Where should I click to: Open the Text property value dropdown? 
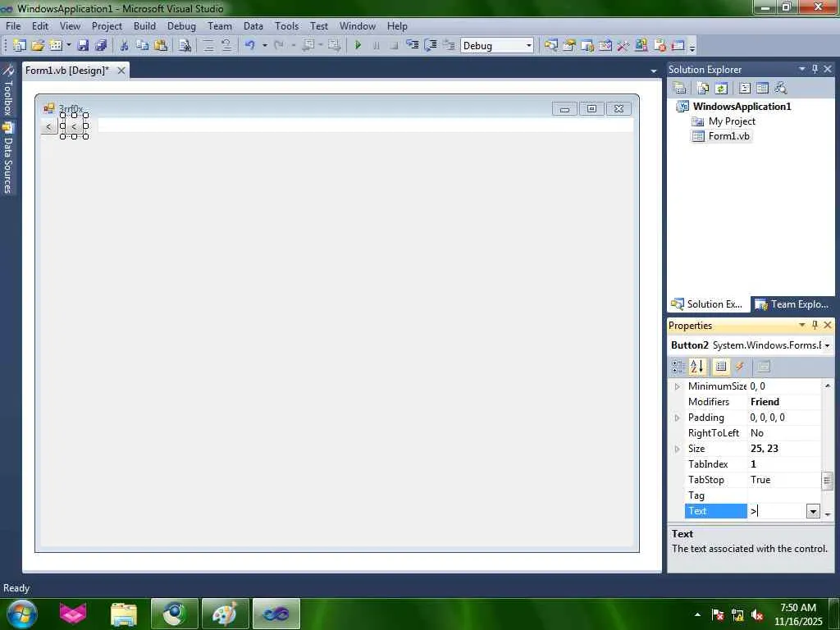(813, 511)
